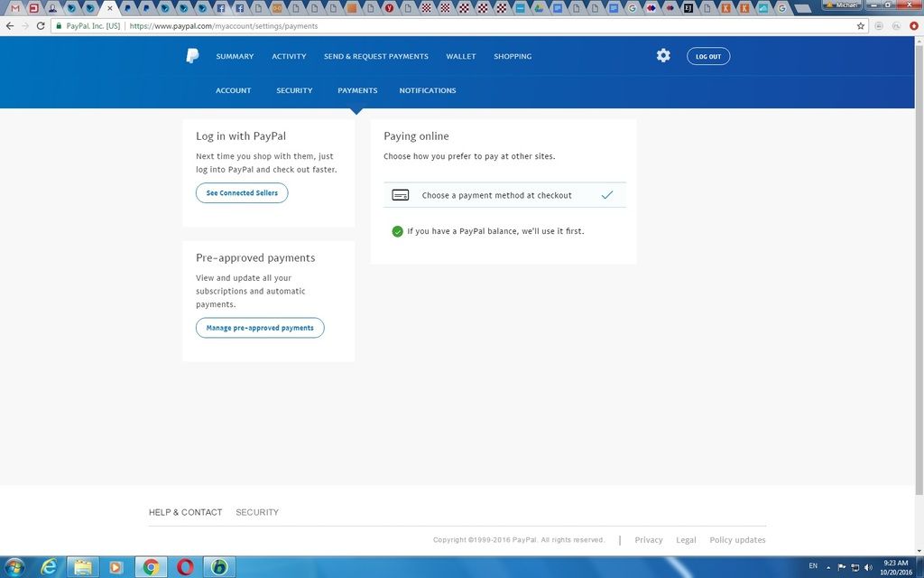Open the network icon in the system tray
The height and width of the screenshot is (578, 924).
pyautogui.click(x=855, y=567)
